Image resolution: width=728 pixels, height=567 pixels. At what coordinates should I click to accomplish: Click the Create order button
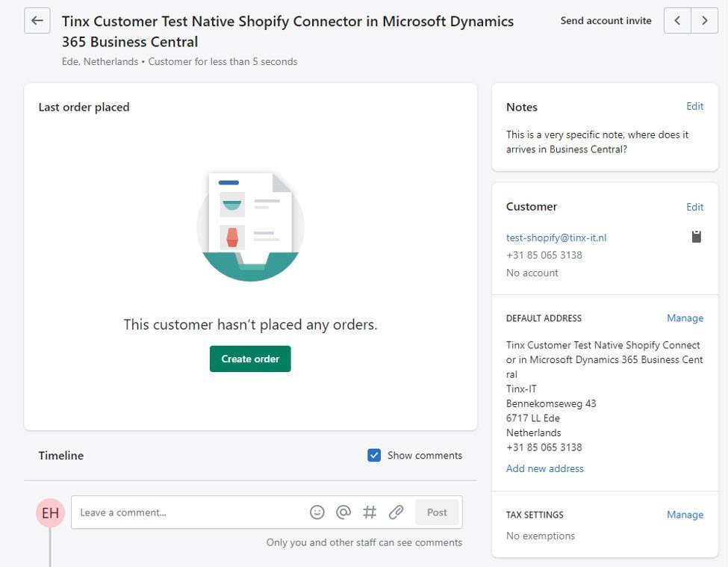(x=250, y=359)
